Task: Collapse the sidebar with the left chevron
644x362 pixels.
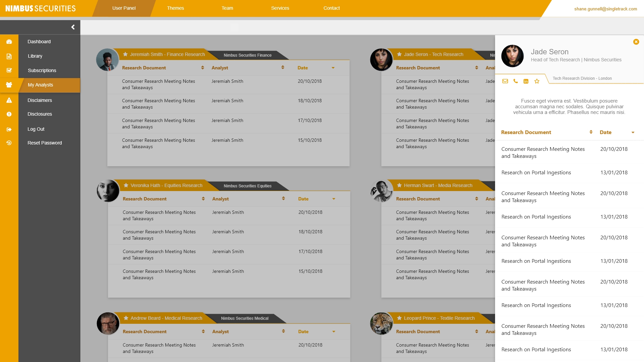Action: point(73,27)
